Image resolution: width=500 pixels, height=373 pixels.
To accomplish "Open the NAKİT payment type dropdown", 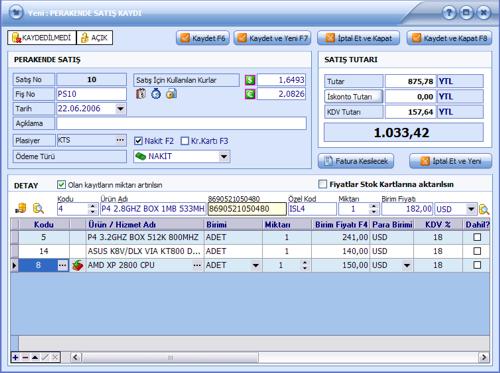I will coord(224,156).
